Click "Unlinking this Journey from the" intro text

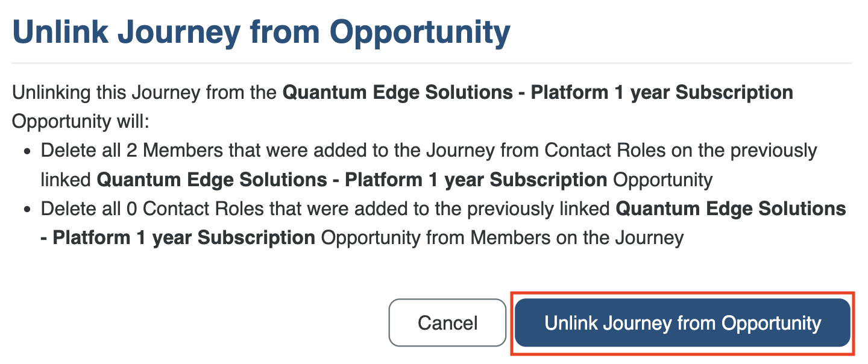coord(145,93)
